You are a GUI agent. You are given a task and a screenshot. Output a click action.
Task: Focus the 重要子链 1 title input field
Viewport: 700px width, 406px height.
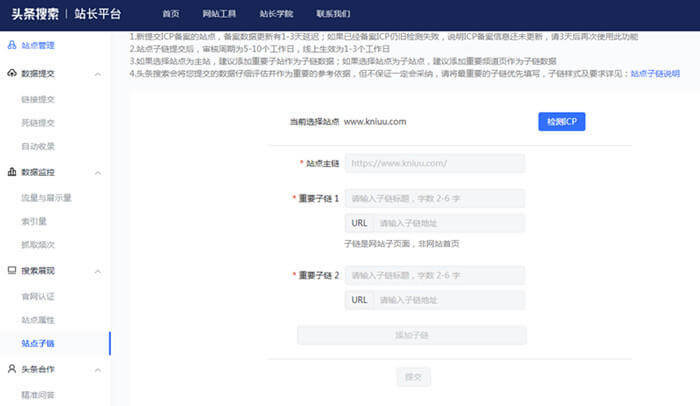coord(434,198)
